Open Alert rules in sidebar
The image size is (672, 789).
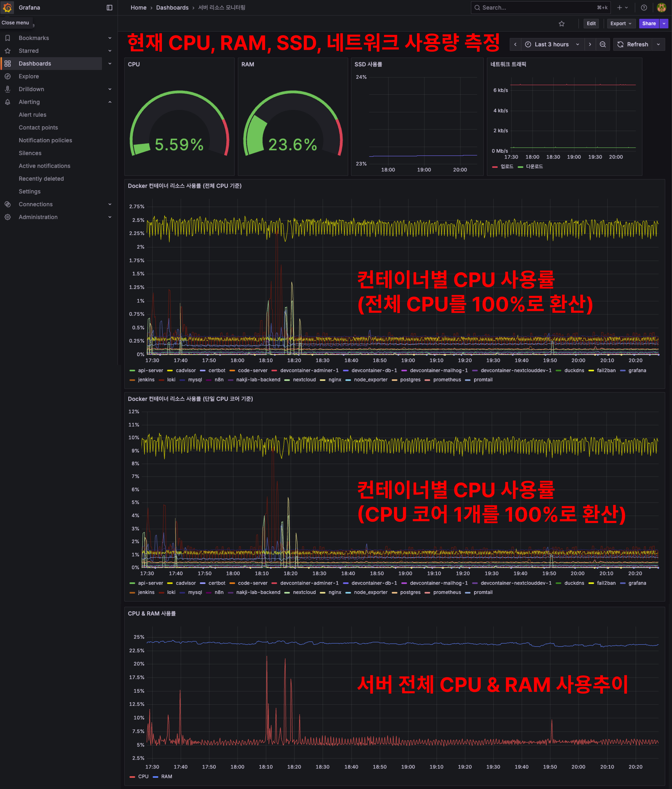[x=32, y=115]
